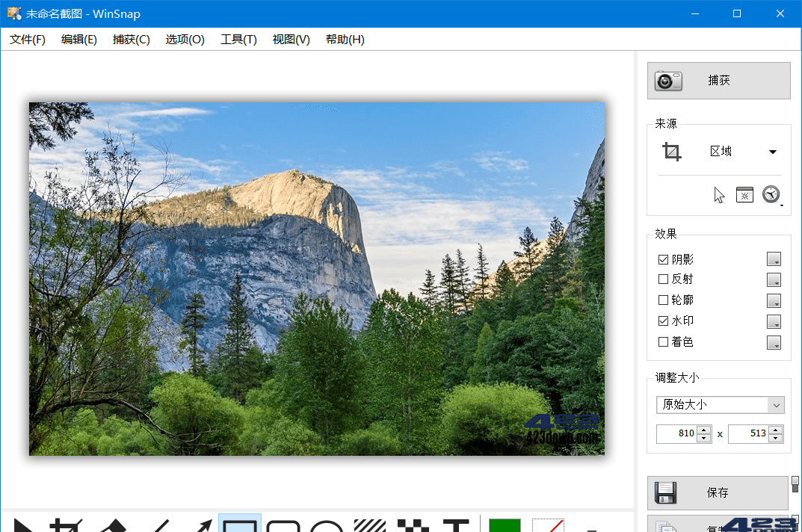Viewport: 802px width, 532px height.
Task: Click the width field showing 810
Action: 677,434
